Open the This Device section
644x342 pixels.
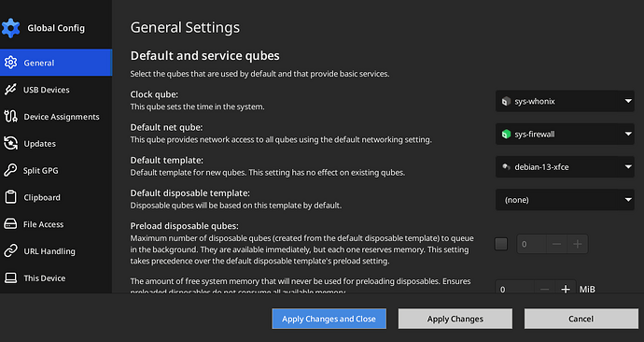(56, 278)
